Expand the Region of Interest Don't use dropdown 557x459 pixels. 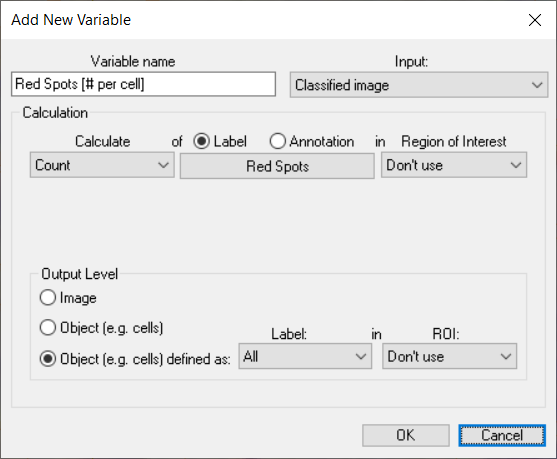454,165
